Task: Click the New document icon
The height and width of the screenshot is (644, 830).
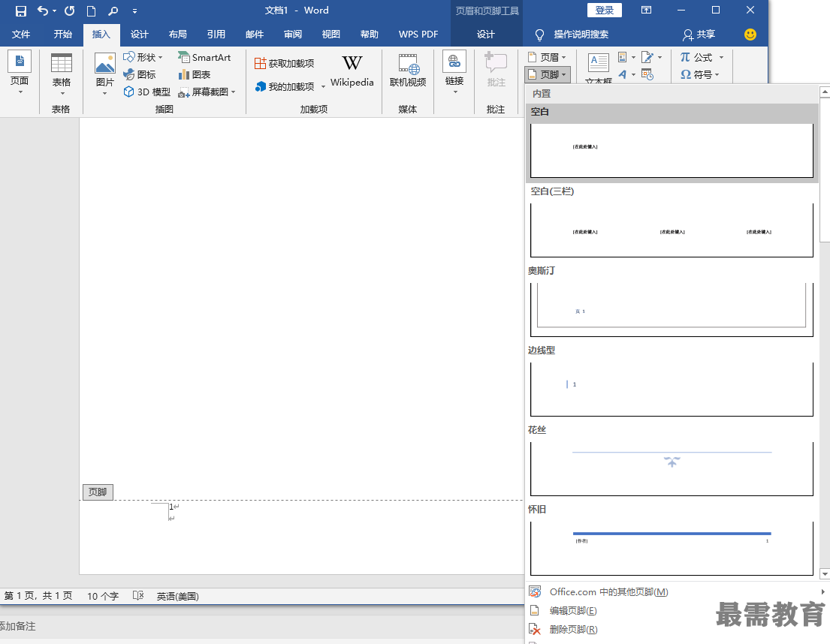Action: [91, 11]
